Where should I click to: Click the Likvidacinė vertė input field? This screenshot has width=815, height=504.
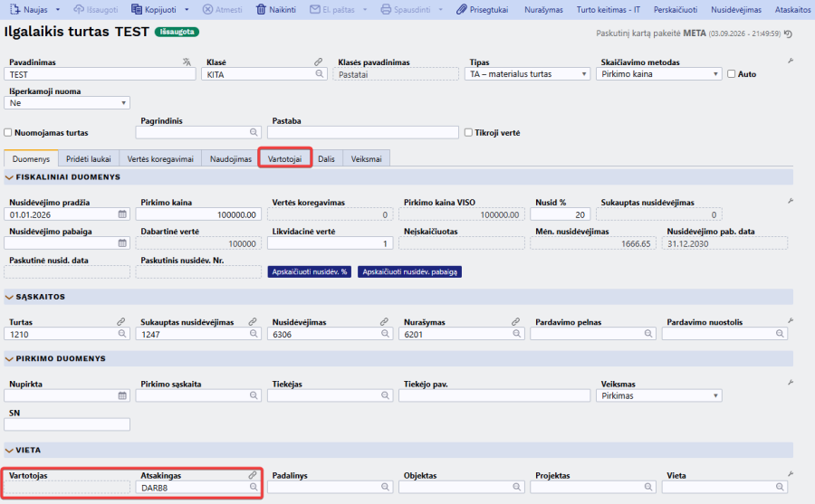click(x=330, y=243)
